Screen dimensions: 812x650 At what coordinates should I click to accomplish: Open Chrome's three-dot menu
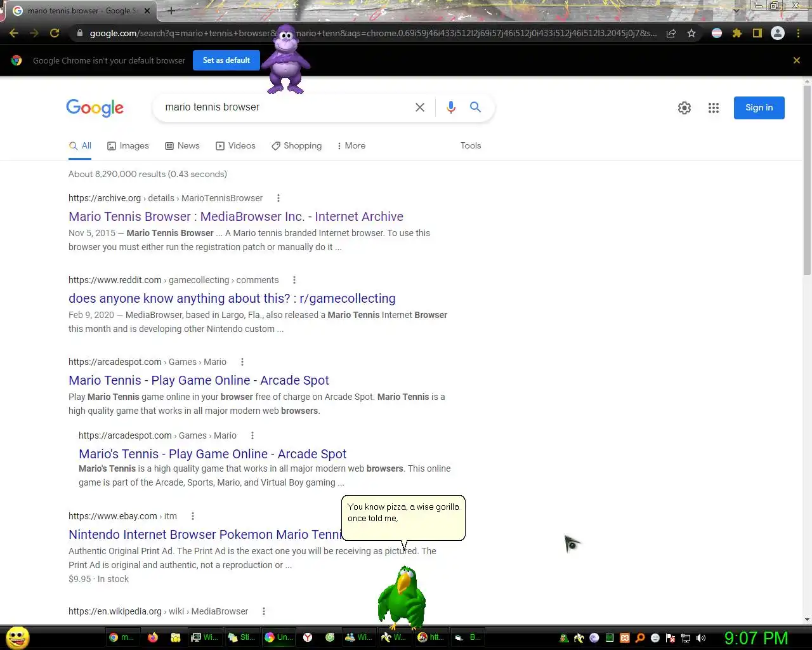tap(798, 33)
